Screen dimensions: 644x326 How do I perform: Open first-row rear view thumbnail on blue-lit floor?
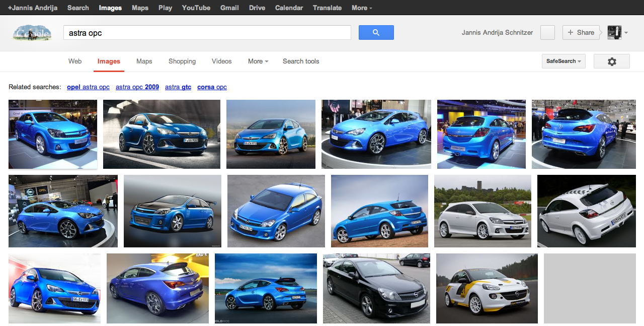click(x=481, y=134)
